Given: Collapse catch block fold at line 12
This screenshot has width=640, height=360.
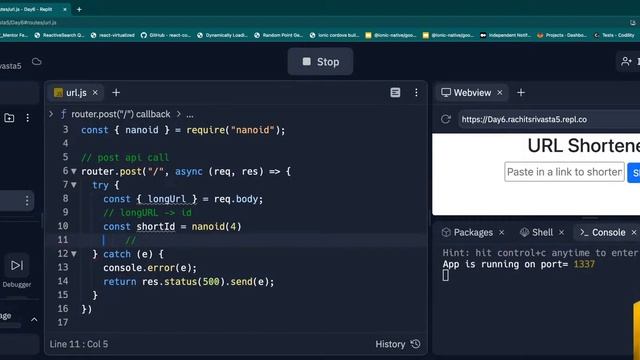Looking at the screenshot, I should [74, 254].
